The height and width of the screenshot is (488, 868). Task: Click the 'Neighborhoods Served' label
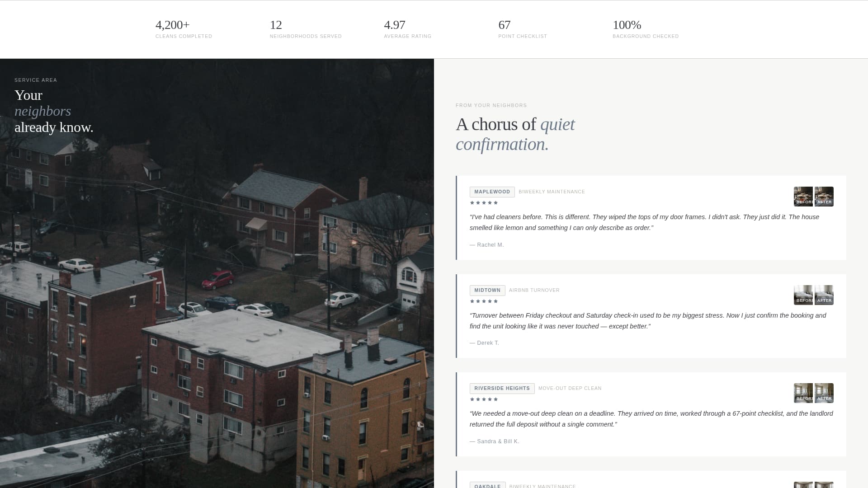306,36
